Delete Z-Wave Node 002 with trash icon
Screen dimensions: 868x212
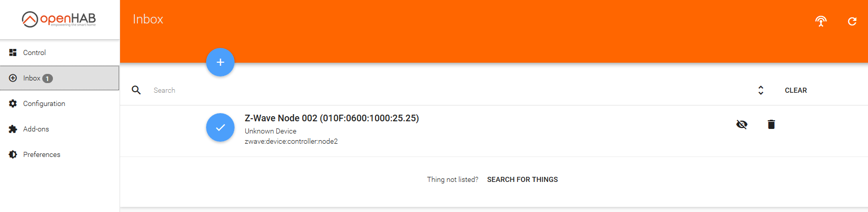click(771, 124)
